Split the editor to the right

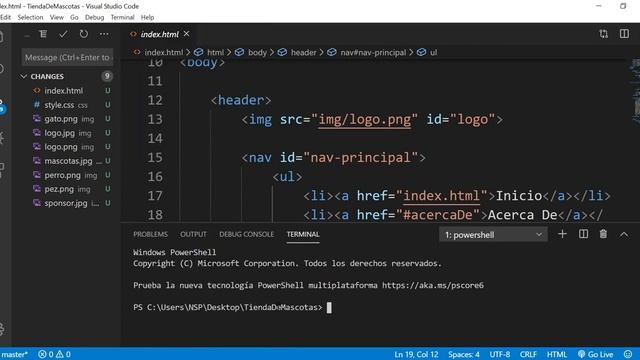[624, 34]
